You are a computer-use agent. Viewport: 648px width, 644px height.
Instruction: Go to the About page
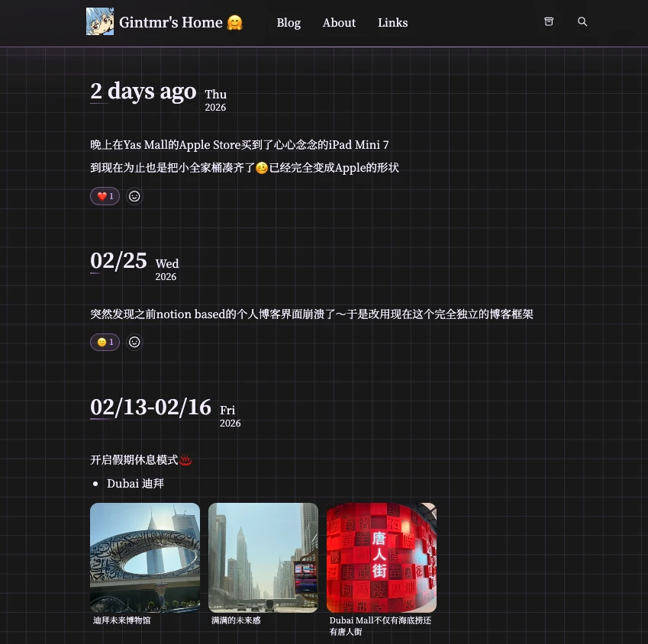pyautogui.click(x=339, y=23)
